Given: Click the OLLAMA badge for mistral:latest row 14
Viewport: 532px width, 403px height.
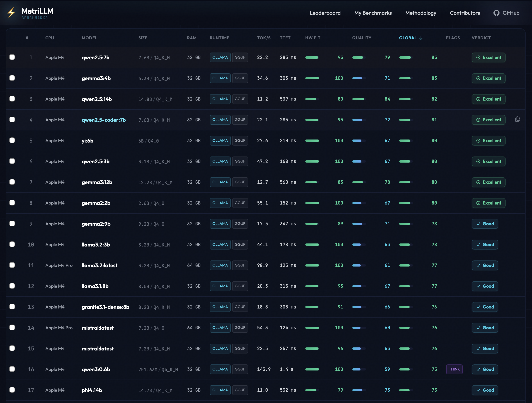Looking at the screenshot, I should pos(220,328).
